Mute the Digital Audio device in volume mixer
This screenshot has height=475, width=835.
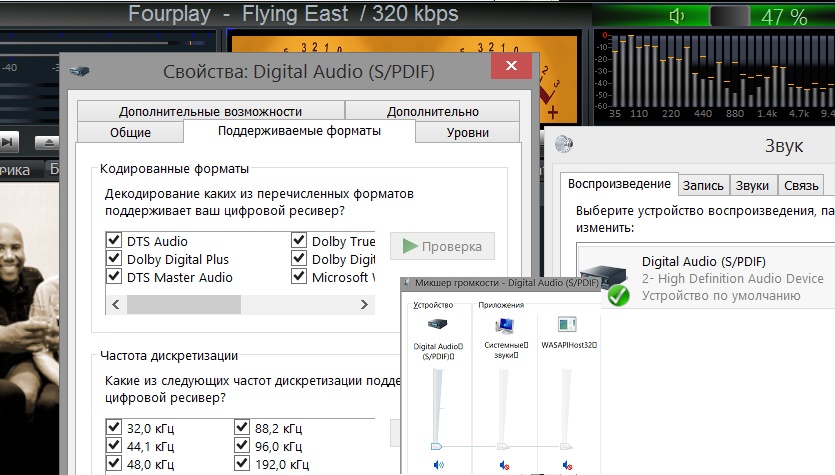(438, 465)
